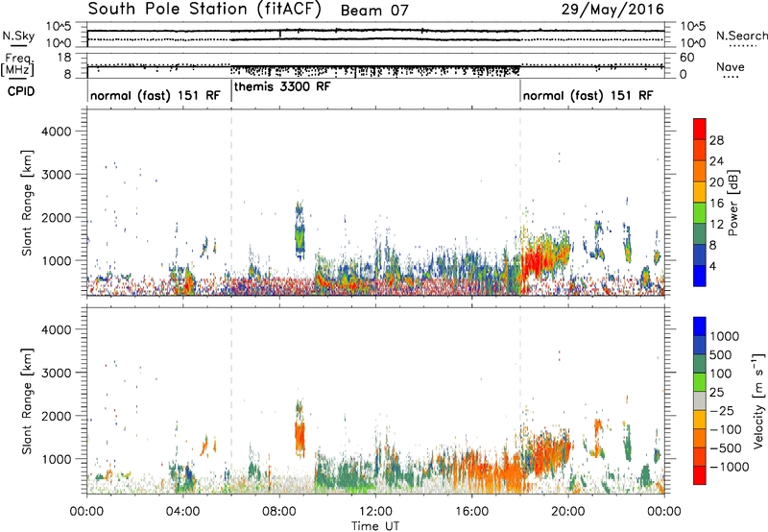Click the 'Nave' legend label
The width and height of the screenshot is (768, 532).
click(x=731, y=66)
